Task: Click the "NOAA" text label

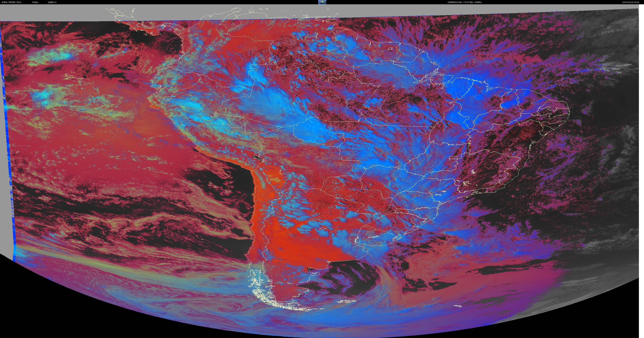Action: (x=35, y=2)
